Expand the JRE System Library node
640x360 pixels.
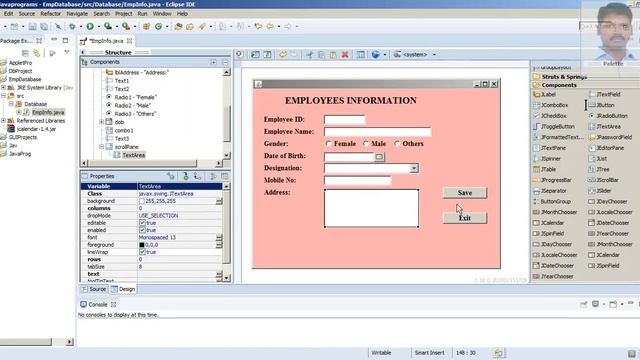click(3, 87)
